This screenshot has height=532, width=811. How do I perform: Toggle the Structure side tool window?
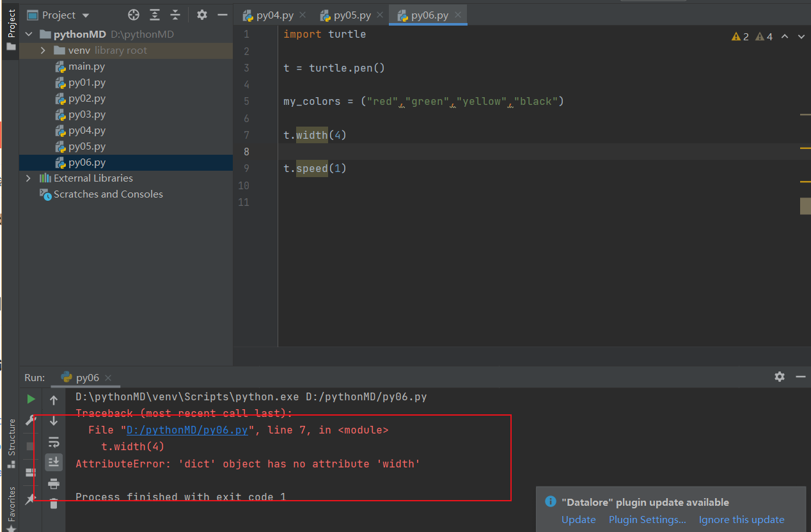(11, 444)
